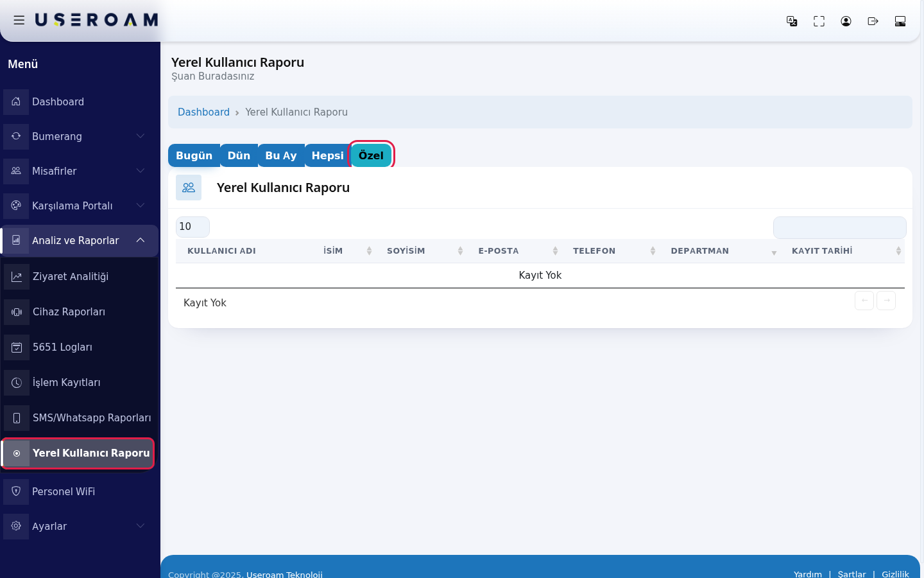Screen dimensions: 924x578
Task: Follow the Dashboard breadcrumb link
Action: point(203,112)
